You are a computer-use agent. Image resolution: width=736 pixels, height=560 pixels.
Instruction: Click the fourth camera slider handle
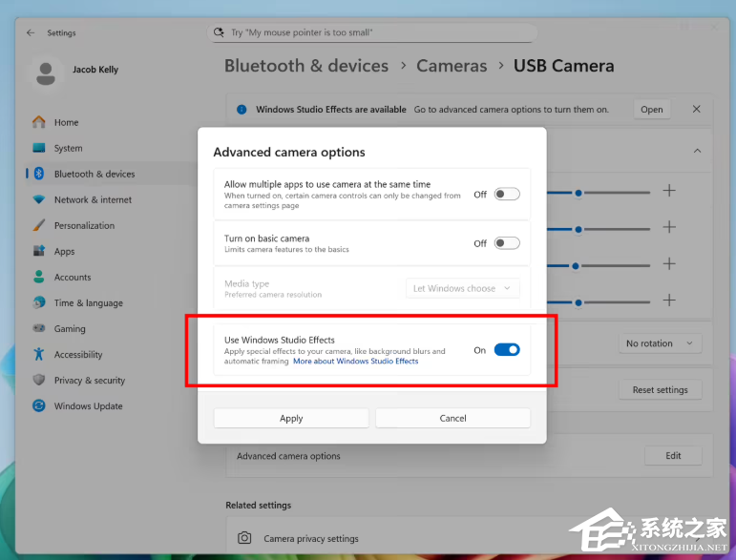[578, 302]
